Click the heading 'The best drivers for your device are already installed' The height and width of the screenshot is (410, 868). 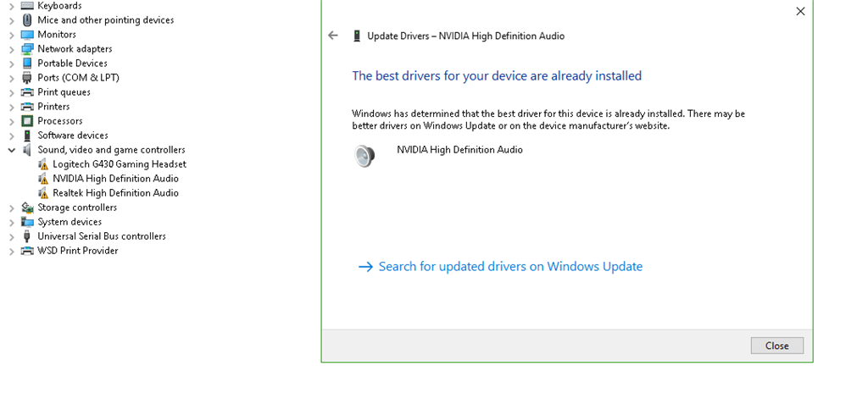pyautogui.click(x=497, y=75)
